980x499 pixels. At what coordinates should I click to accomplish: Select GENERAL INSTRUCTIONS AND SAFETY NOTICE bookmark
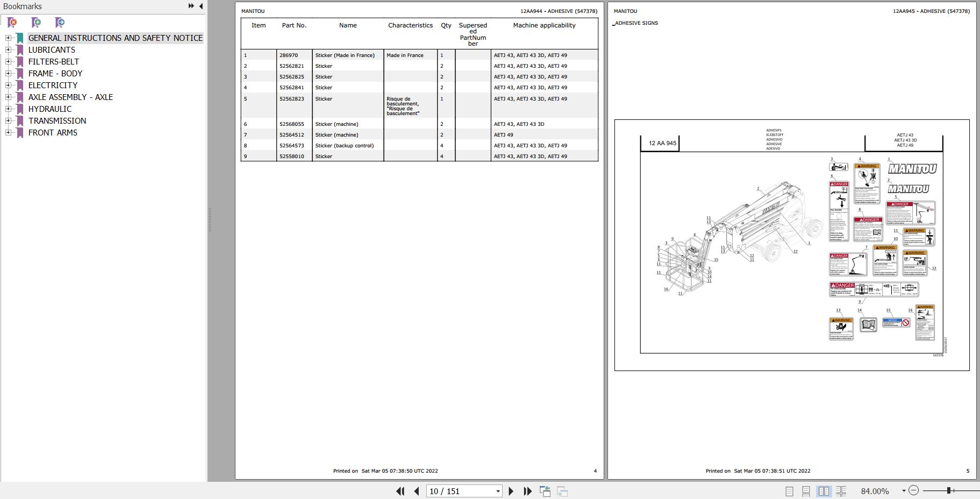coord(116,38)
